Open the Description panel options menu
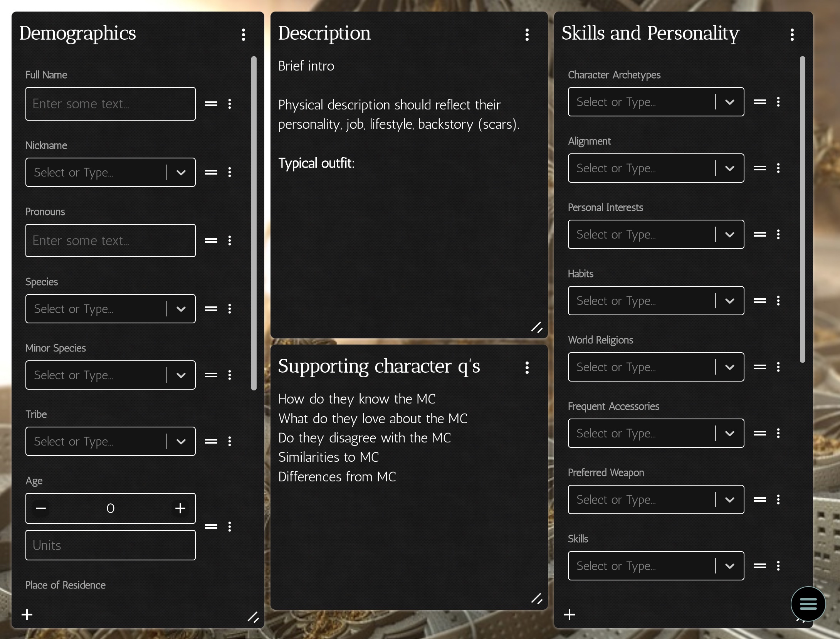Image resolution: width=840 pixels, height=639 pixels. (x=527, y=34)
